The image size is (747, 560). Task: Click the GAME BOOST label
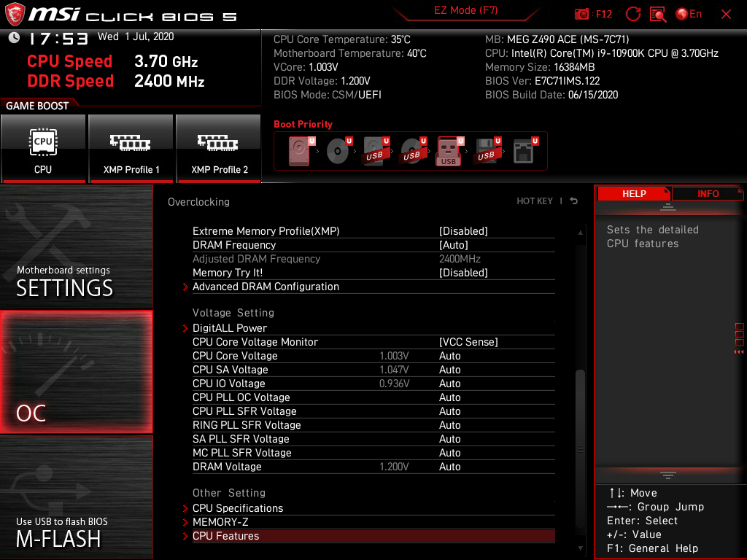(x=37, y=106)
